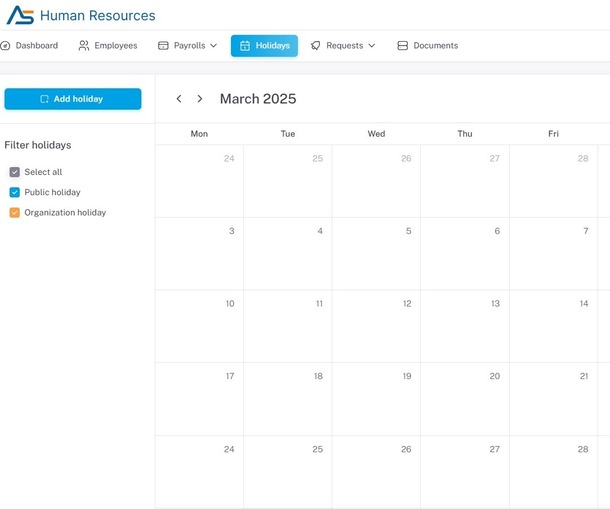The image size is (610, 509).
Task: Click the Holidays calendar icon
Action: (x=245, y=46)
